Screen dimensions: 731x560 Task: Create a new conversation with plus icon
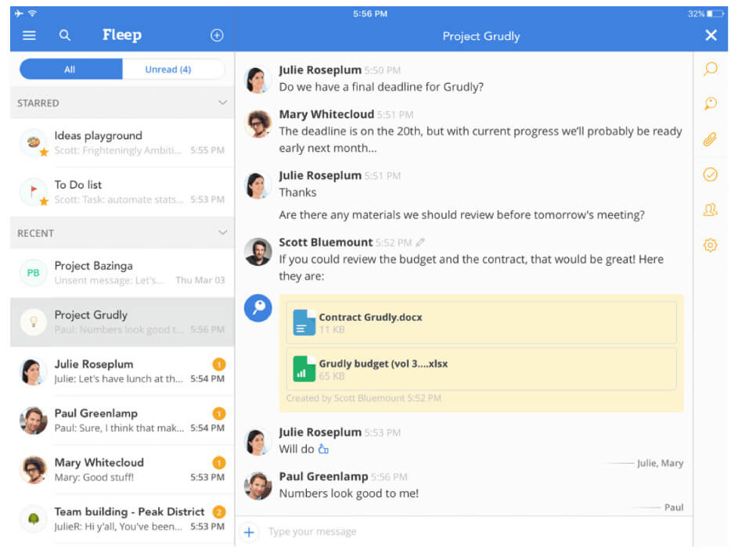click(217, 35)
